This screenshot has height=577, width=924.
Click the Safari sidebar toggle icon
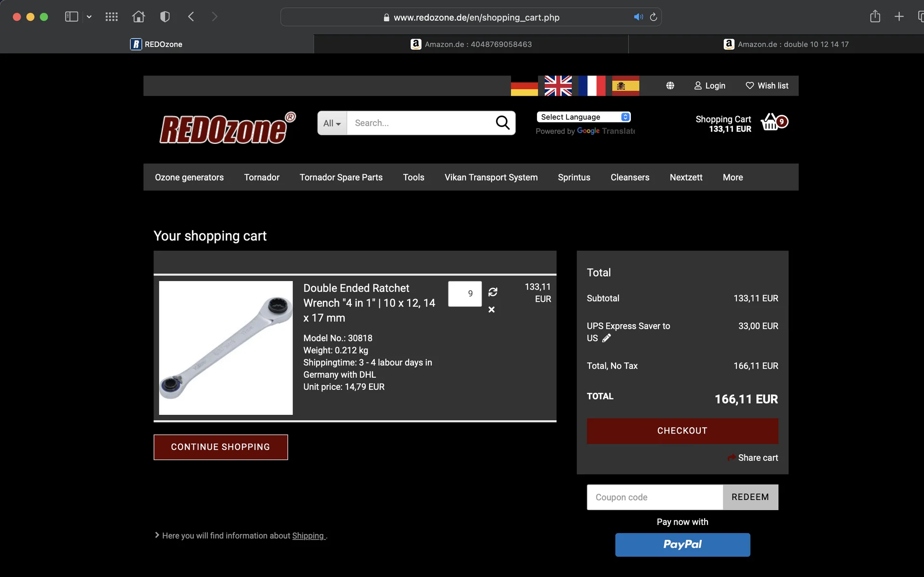point(71,17)
